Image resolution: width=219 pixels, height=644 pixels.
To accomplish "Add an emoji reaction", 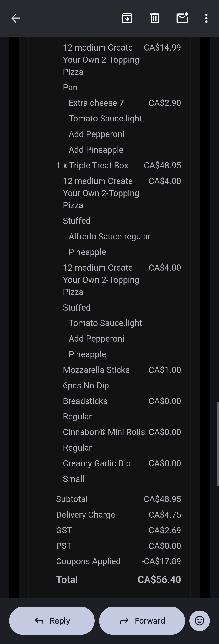I will pyautogui.click(x=199, y=620).
